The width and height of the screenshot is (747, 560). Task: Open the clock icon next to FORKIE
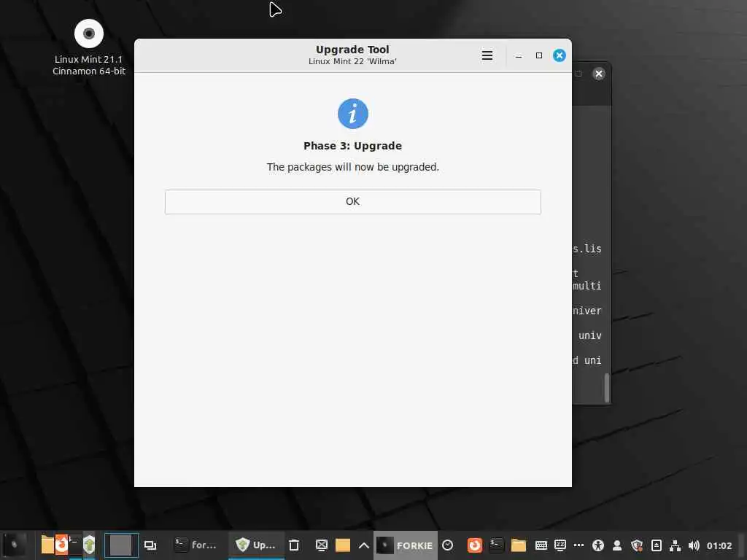click(x=447, y=545)
